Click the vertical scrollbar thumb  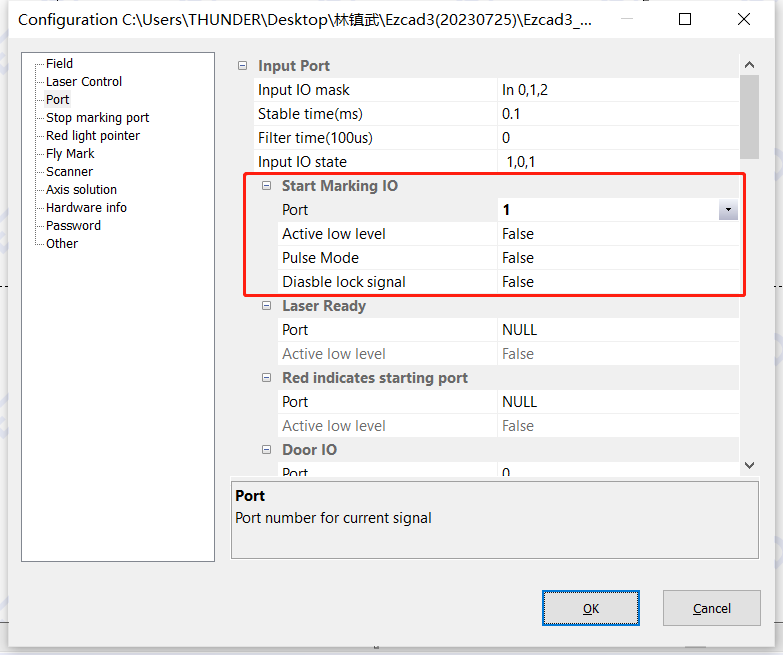pos(749,117)
